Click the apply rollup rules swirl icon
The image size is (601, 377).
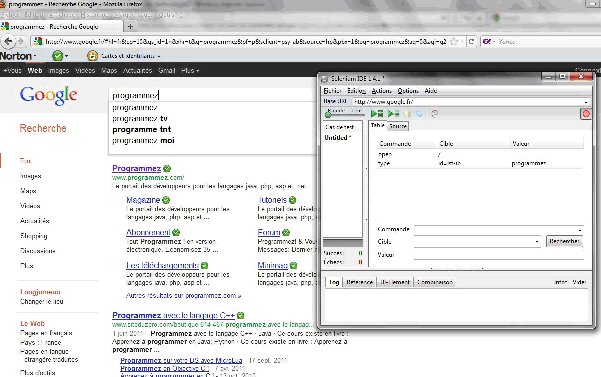(434, 114)
